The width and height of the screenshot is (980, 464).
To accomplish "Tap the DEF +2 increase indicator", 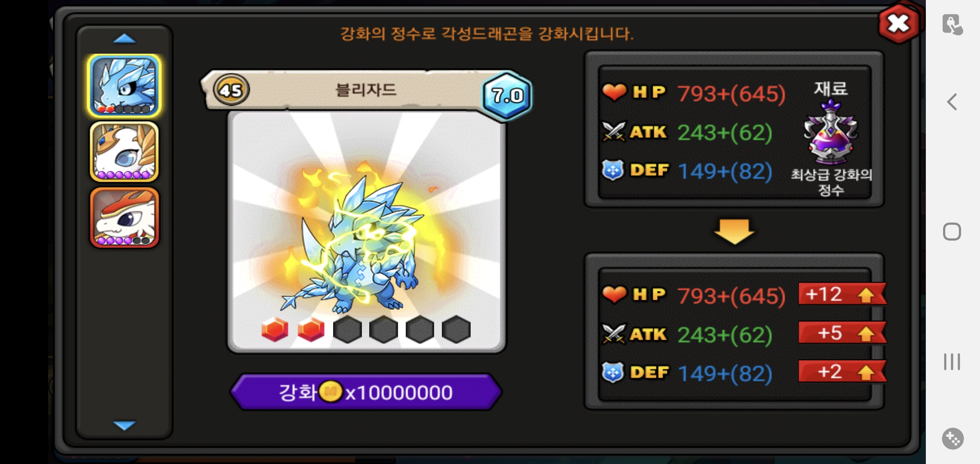I will [x=842, y=372].
